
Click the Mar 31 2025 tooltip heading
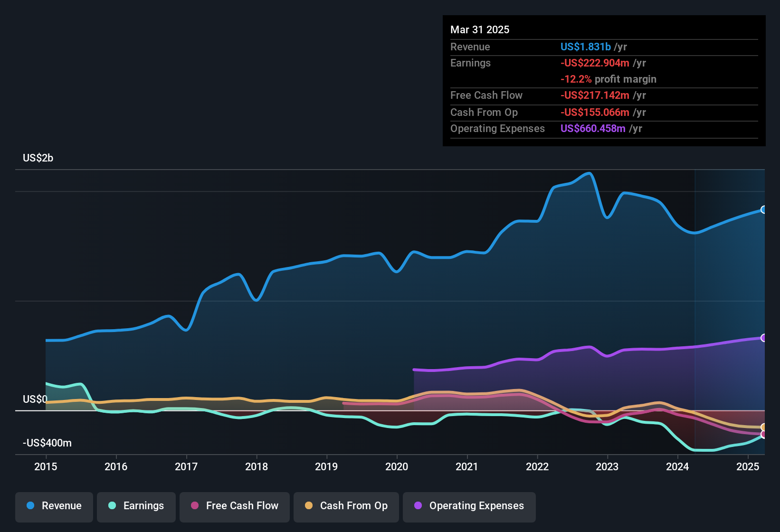480,29
